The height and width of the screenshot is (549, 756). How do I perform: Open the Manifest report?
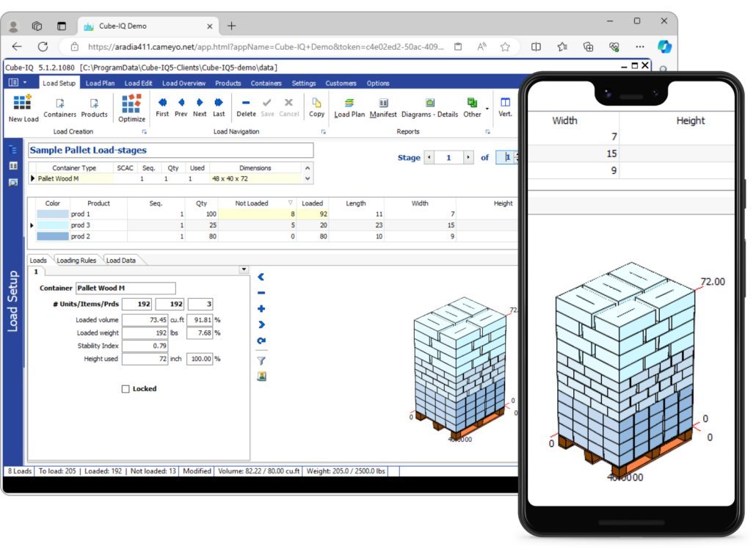(383, 107)
